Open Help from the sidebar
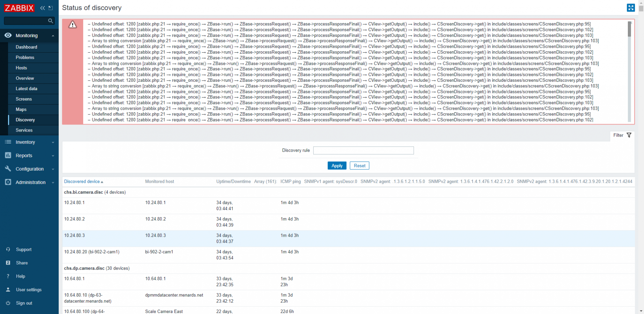The height and width of the screenshot is (314, 644). pyautogui.click(x=20, y=276)
